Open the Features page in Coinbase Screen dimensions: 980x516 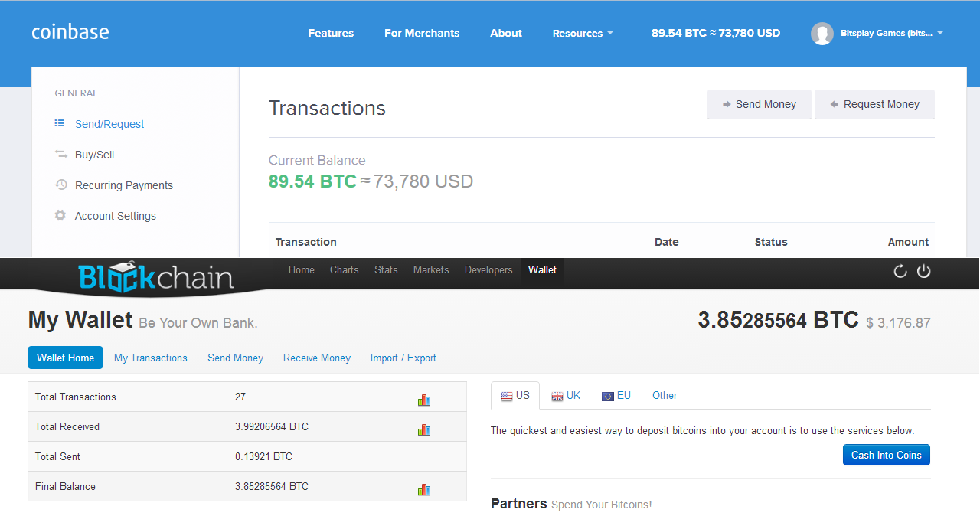[331, 33]
